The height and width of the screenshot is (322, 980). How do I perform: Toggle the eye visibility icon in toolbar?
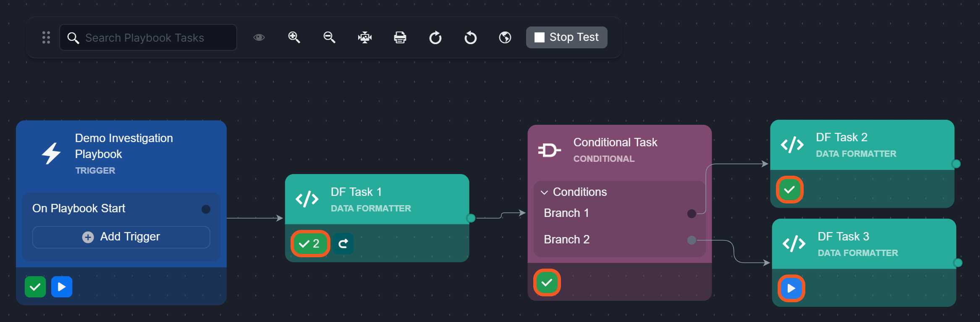(259, 37)
